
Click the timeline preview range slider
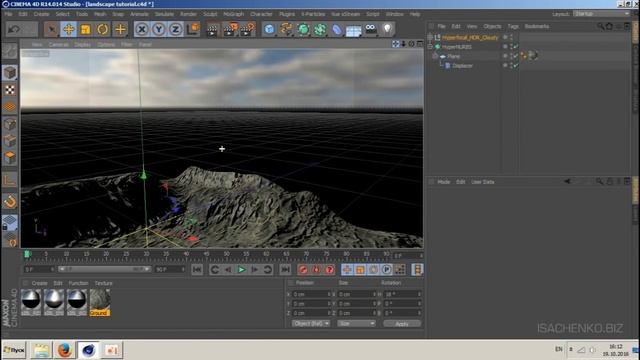(104, 269)
